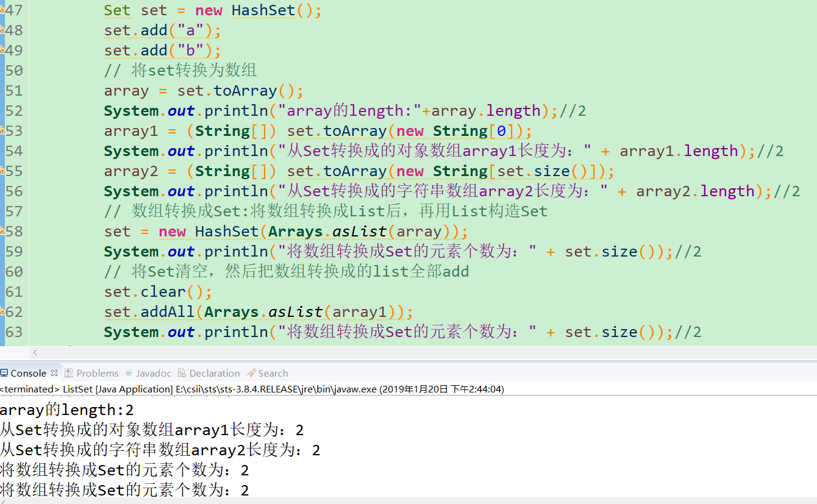Click the terminated ListSet launch description
This screenshot has width=817, height=504.
252,389
